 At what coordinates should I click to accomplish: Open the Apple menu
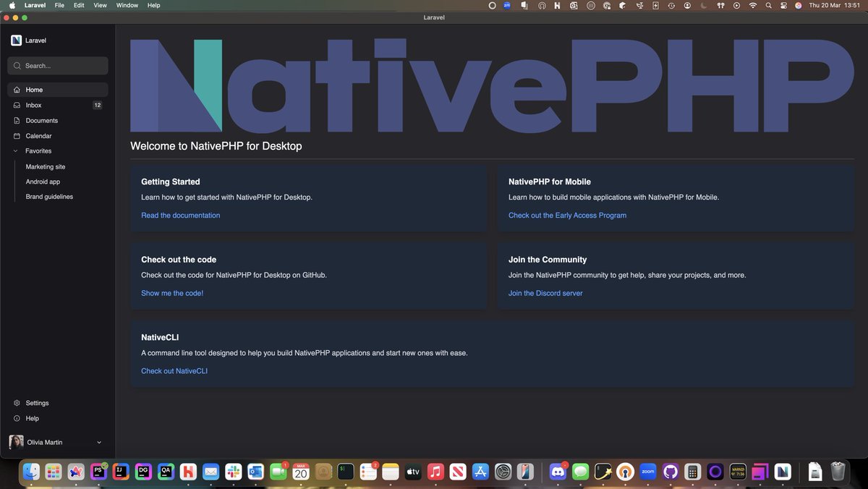pos(12,5)
